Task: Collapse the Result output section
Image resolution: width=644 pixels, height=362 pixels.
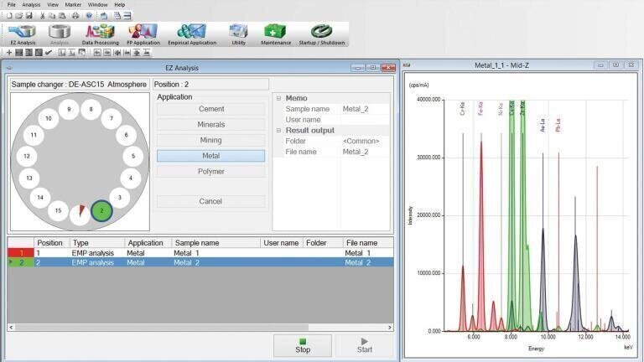Action: click(x=278, y=131)
